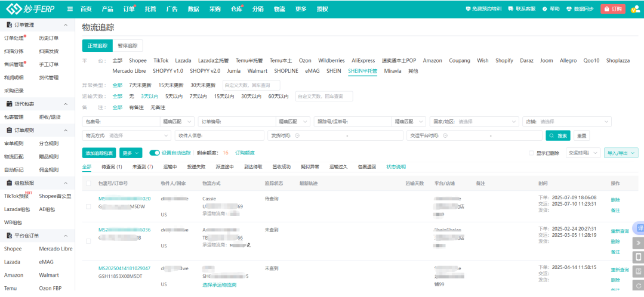Image resolution: width=644 pixels, height=297 pixels.
Task: Click the 订购 shopping bag button
Action: coord(613,9)
